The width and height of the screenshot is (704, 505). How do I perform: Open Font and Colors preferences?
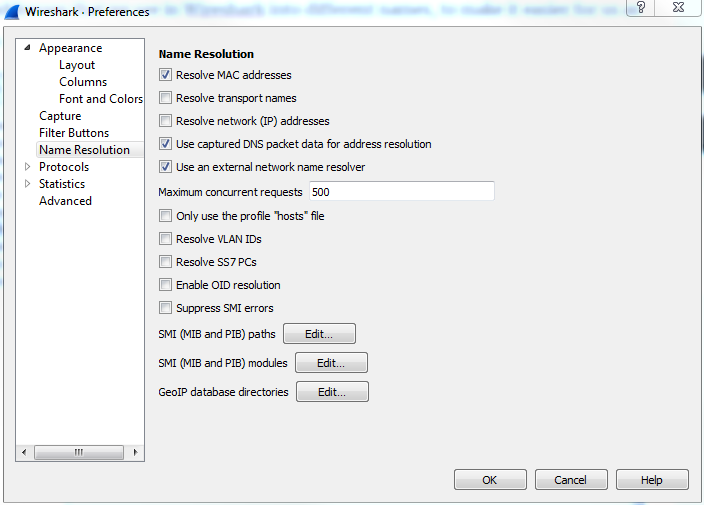pos(101,99)
